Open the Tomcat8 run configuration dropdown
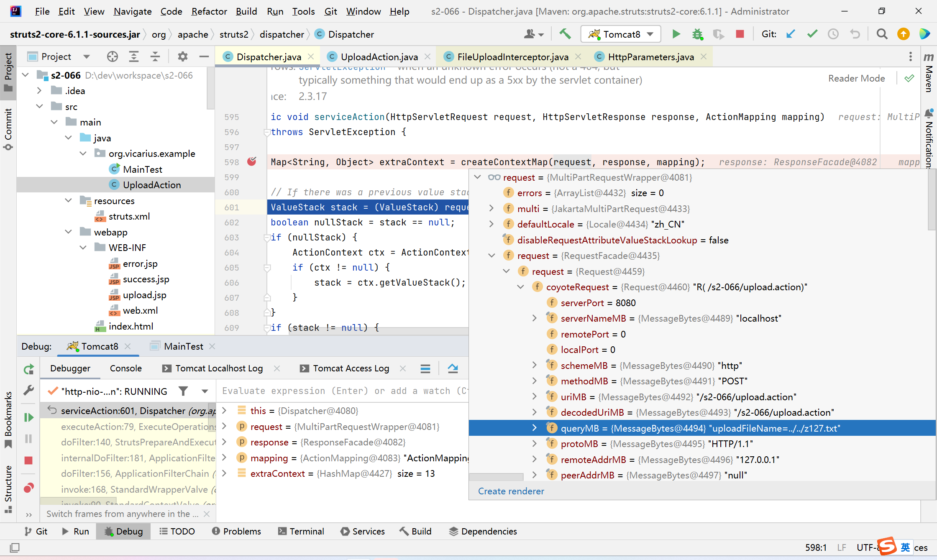Viewport: 937px width, 560px height. (621, 34)
